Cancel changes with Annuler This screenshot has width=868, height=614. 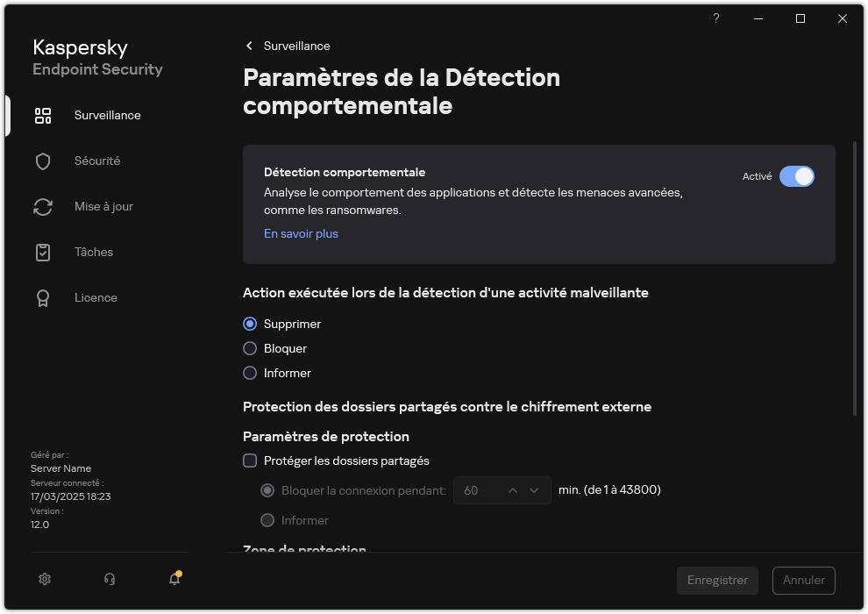pyautogui.click(x=803, y=580)
